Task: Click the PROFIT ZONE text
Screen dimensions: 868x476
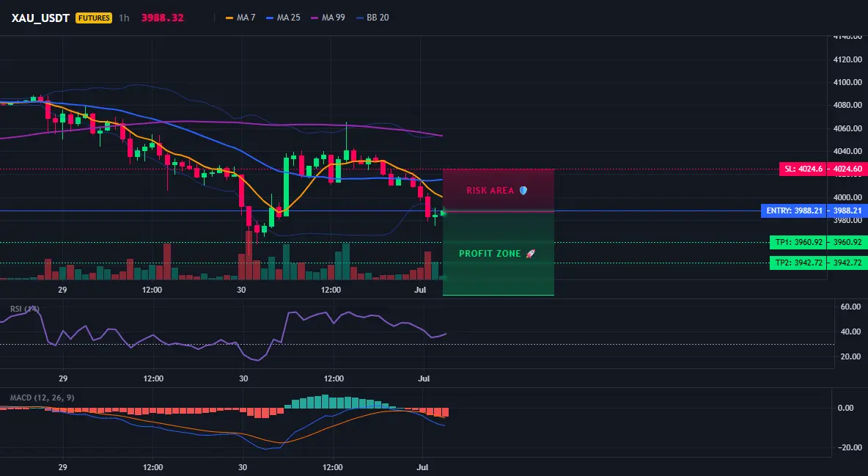Action: (490, 254)
